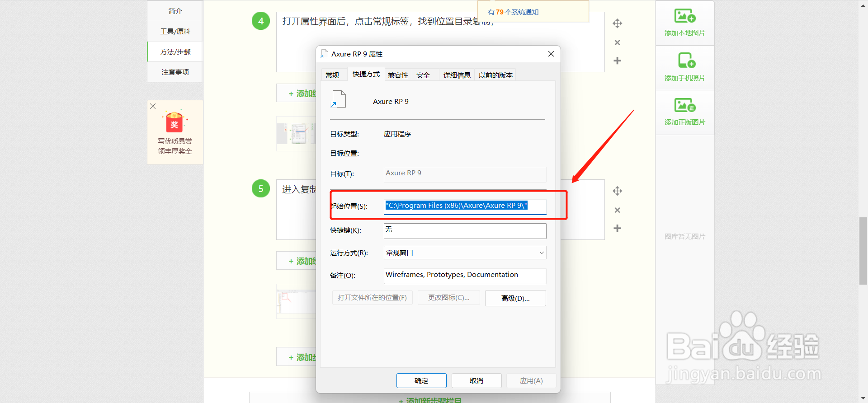Add a step after step 5 plus icon
Viewport: 868px width, 403px height.
tap(617, 228)
